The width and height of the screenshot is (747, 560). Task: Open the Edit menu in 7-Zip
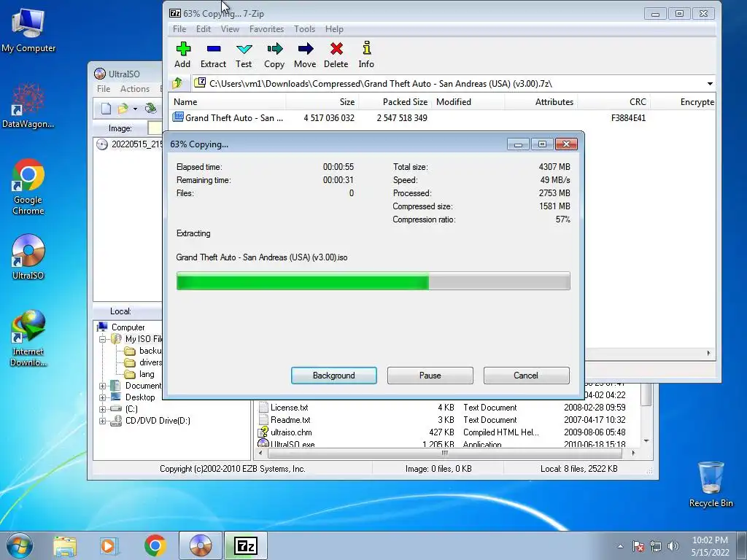pyautogui.click(x=204, y=29)
